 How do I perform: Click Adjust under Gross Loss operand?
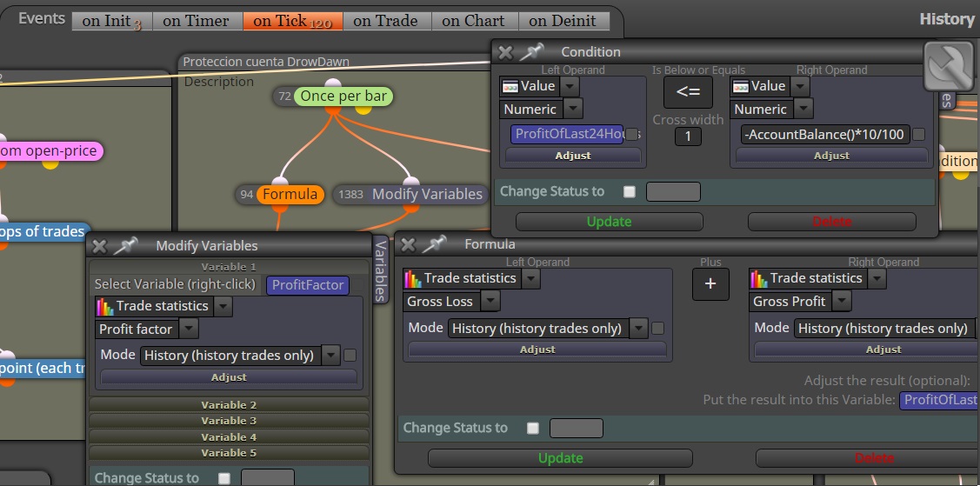click(x=537, y=350)
